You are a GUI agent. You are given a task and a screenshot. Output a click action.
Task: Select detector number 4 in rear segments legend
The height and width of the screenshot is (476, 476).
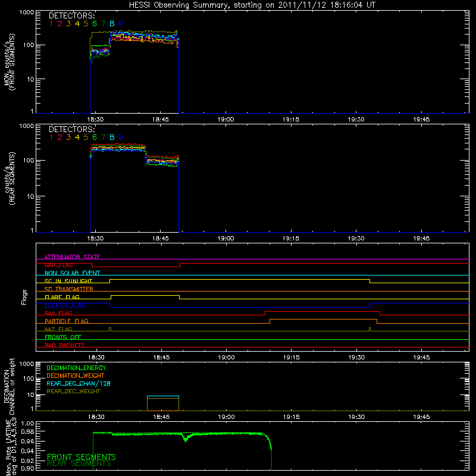coord(77,137)
